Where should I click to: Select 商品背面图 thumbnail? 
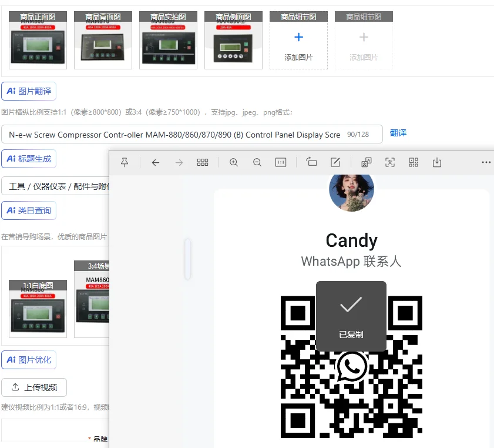coord(103,40)
